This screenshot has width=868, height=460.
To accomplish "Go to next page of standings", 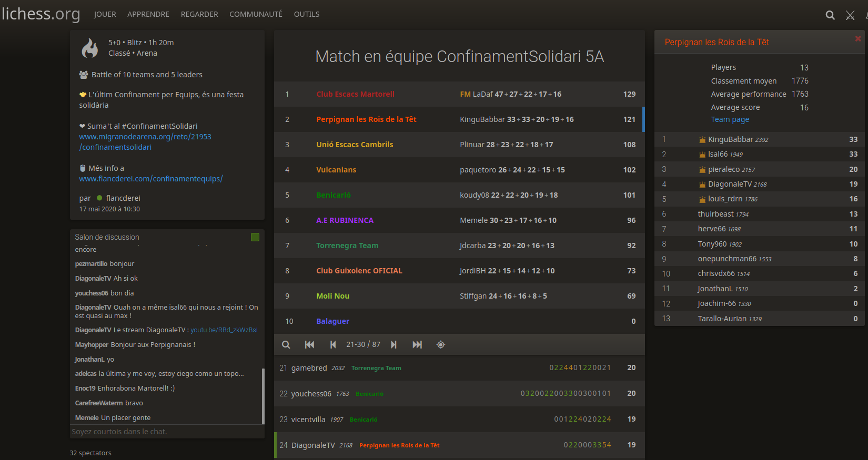I will [x=393, y=345].
